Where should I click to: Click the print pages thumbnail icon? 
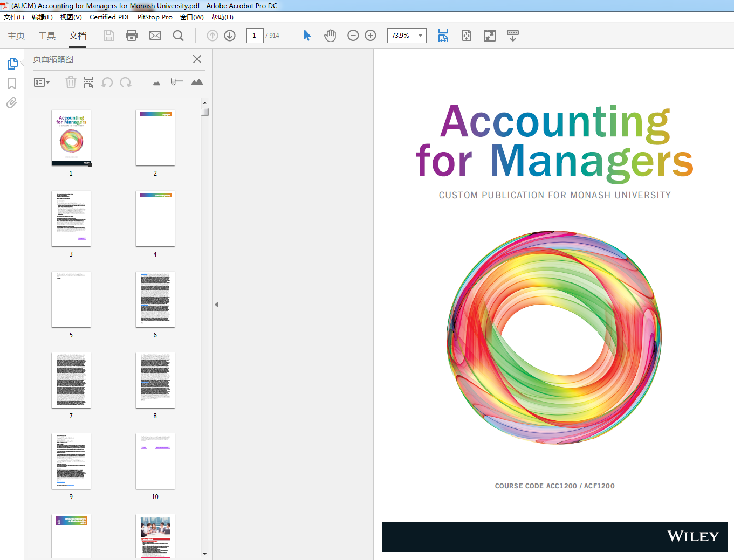88,82
